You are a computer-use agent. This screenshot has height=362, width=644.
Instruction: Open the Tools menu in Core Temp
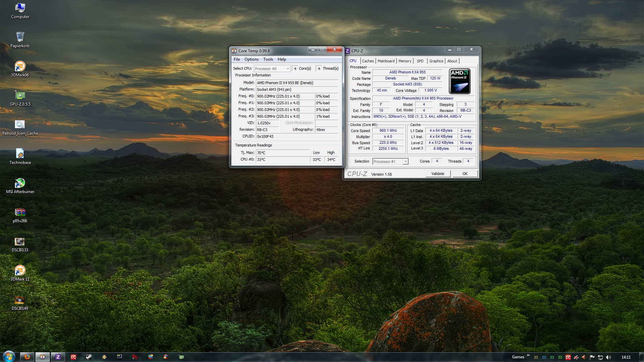click(x=268, y=59)
